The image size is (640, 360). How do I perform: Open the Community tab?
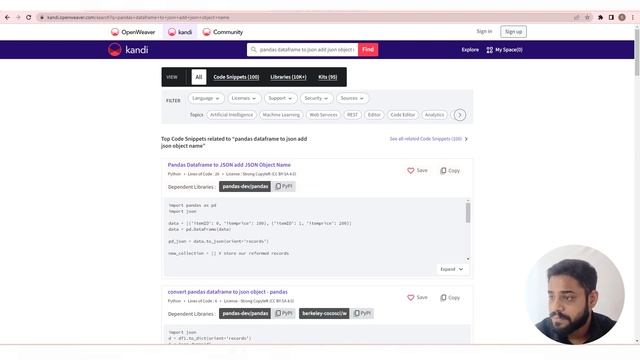click(x=223, y=32)
